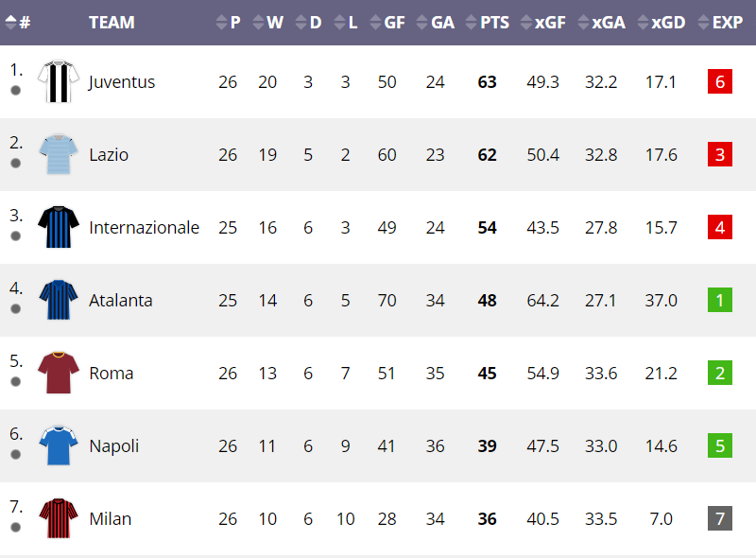
Task: Sort by rank number column header
Action: coord(18,22)
